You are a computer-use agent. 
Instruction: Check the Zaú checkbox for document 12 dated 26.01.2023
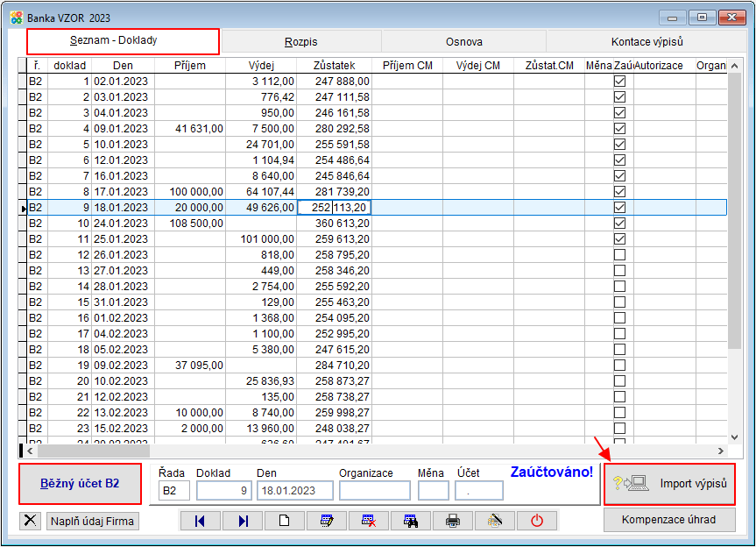[619, 255]
